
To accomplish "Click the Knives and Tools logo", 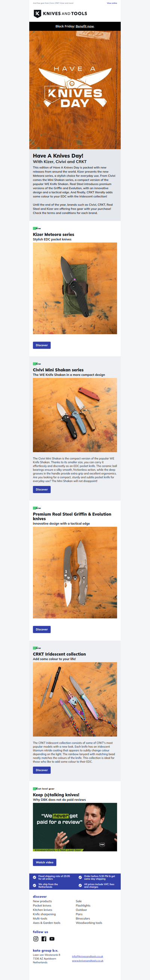I will click(60, 14).
